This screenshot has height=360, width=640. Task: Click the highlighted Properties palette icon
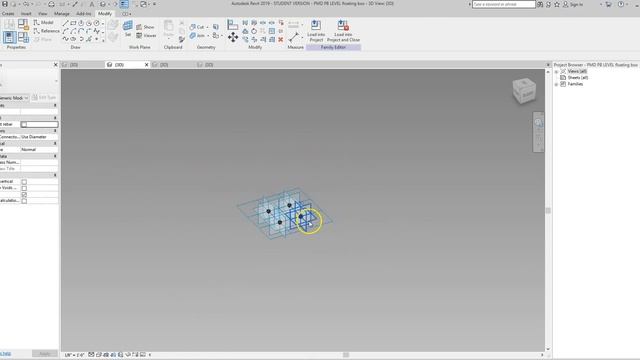(x=9, y=38)
